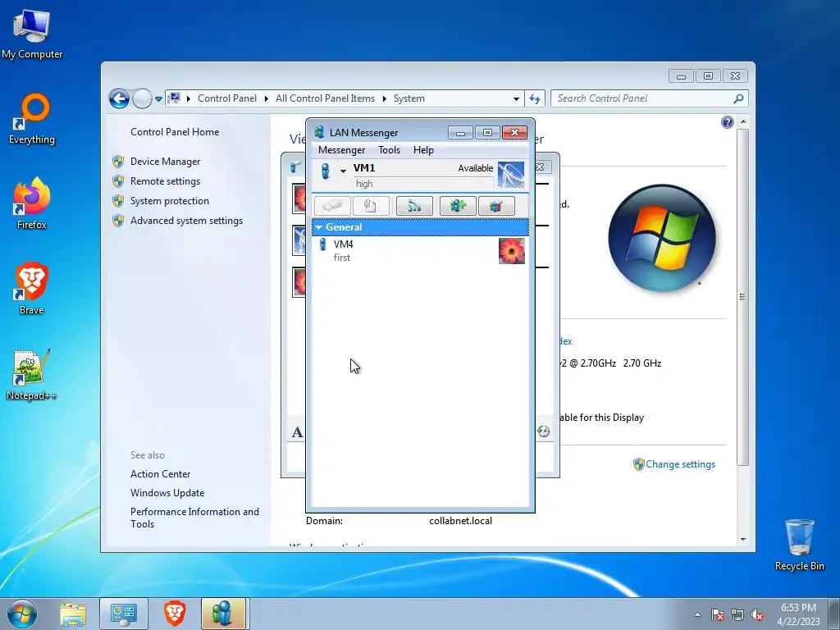Click the Control Panel taskbar button

point(124,614)
